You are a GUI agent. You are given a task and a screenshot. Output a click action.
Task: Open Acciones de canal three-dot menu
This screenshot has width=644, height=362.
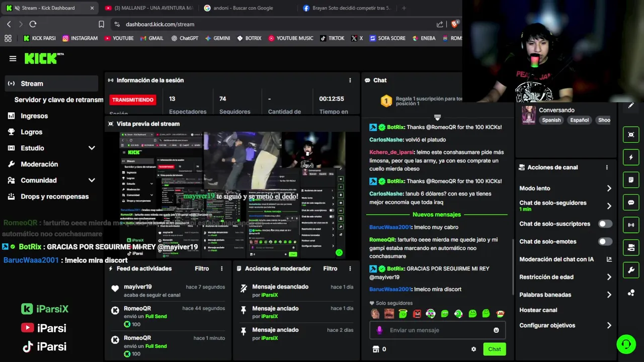[x=607, y=167]
